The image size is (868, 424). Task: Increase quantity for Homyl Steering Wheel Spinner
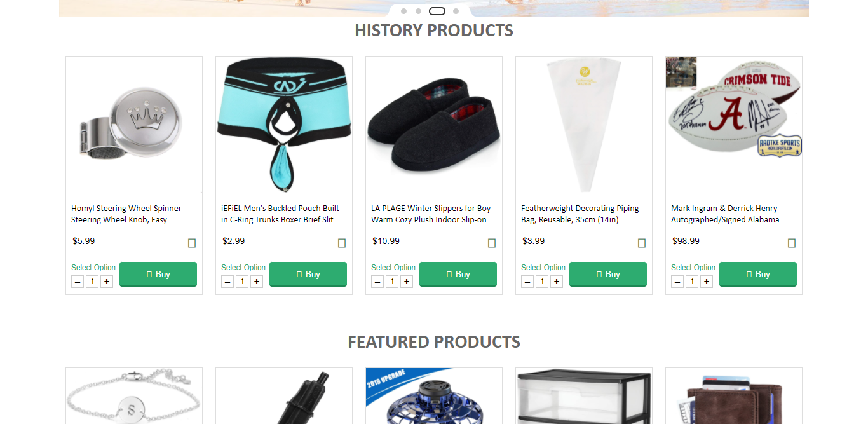pos(107,282)
